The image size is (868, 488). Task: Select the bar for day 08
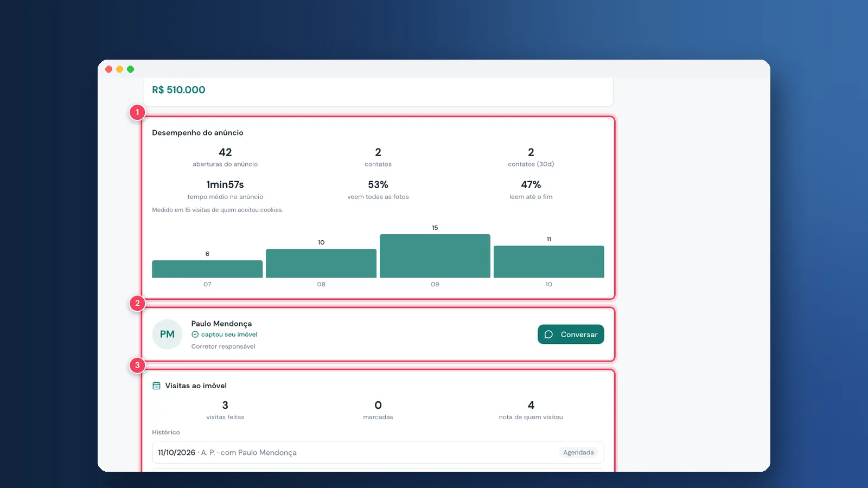(x=321, y=264)
